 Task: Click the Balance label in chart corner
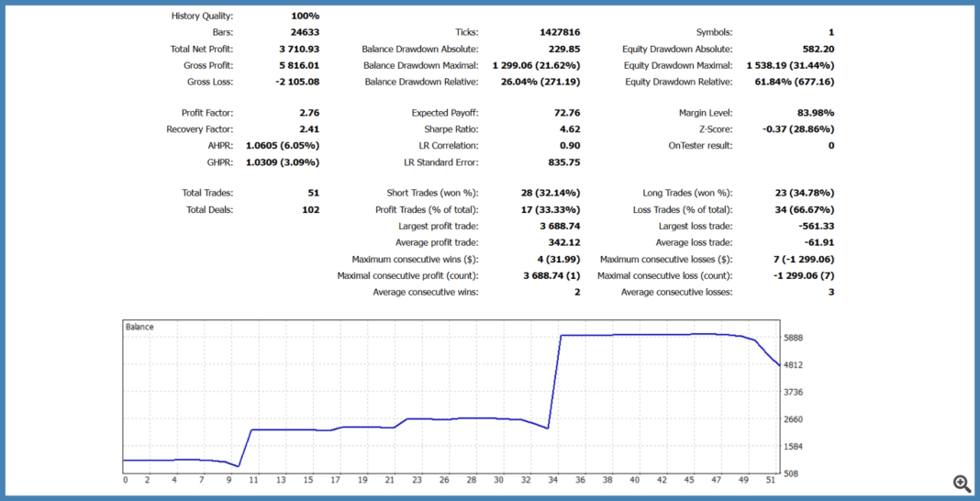click(x=139, y=327)
